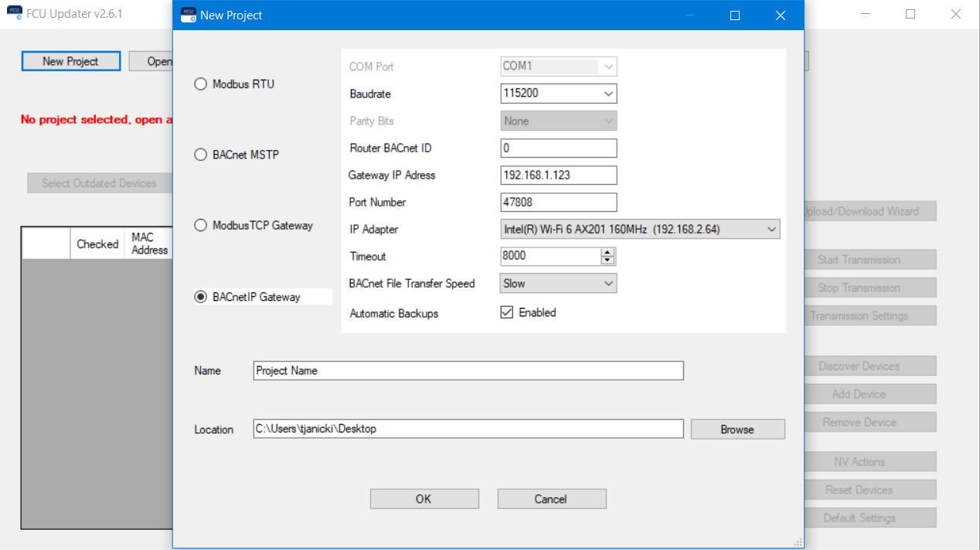The image size is (980, 550).
Task: Decrease Timeout with the down spinner arrow
Action: (607, 261)
